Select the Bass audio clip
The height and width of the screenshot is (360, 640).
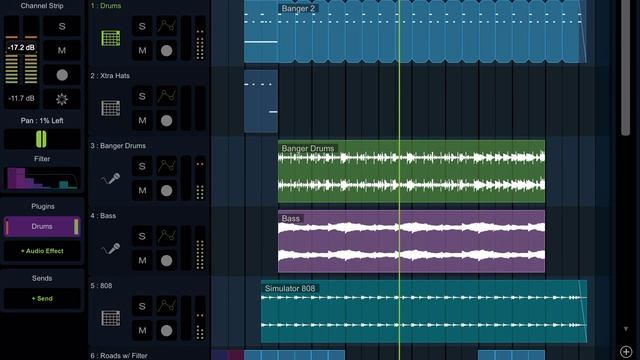[x=411, y=241]
